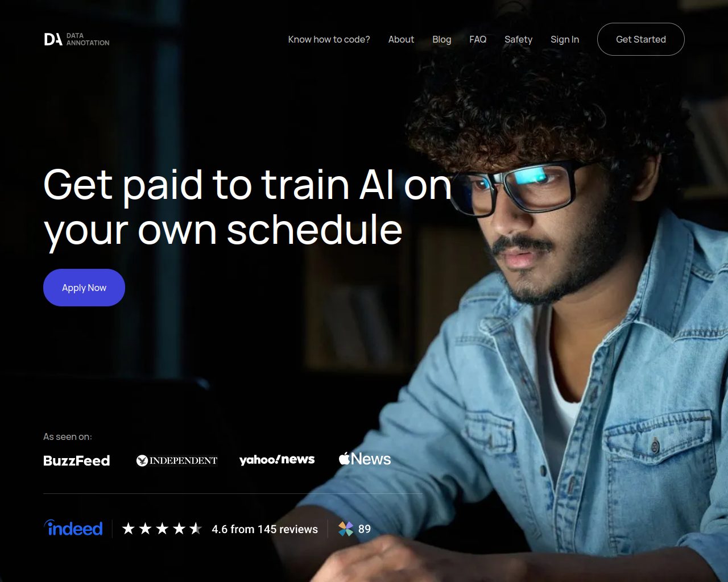Click the Data Annotation logo
Screen dimensions: 728x582
[x=77, y=39]
